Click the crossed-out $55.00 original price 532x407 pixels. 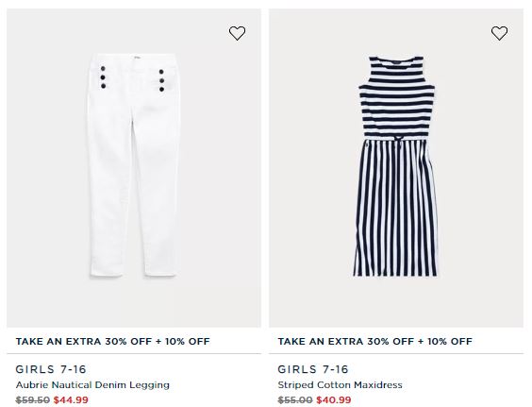click(295, 400)
